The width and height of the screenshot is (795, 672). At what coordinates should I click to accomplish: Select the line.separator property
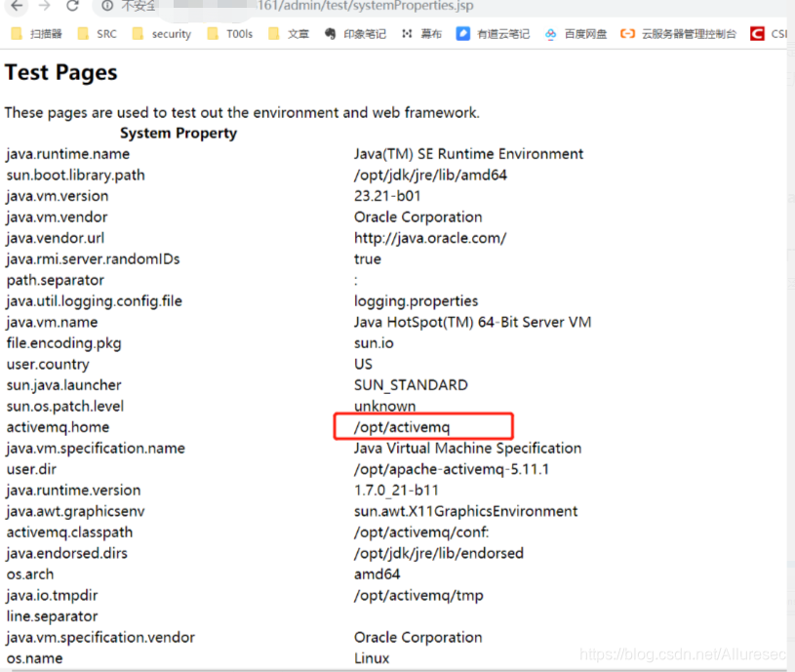(52, 616)
